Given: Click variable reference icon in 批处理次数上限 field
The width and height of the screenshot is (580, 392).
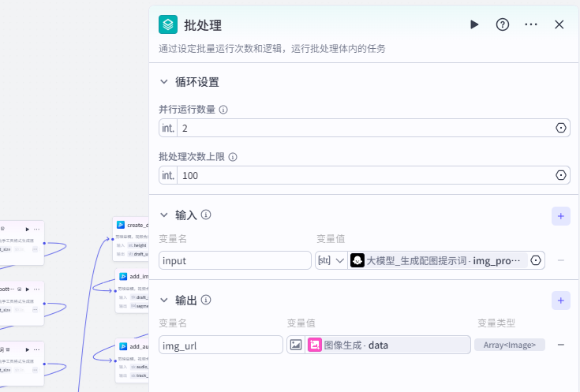Looking at the screenshot, I should coord(561,175).
